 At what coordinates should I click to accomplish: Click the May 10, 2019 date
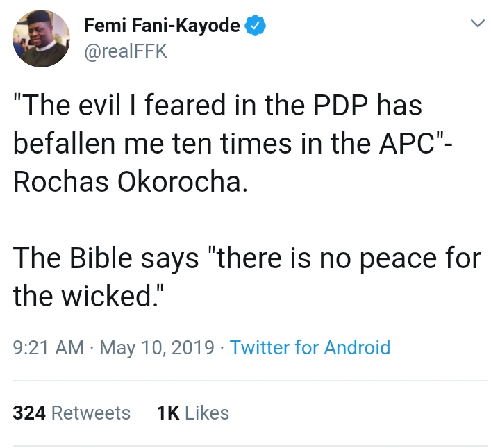click(x=157, y=347)
